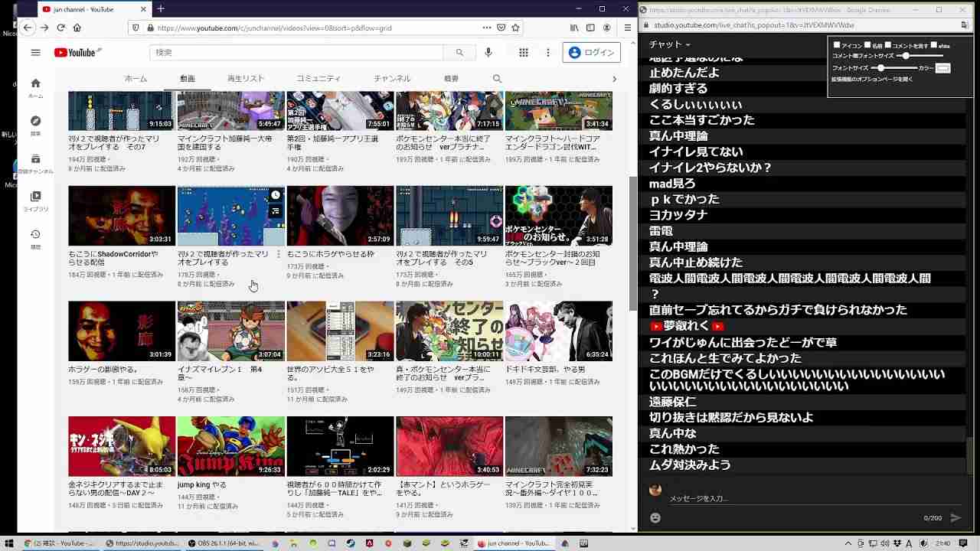Open Subscriptions in YouTube sidebar
The height and width of the screenshot is (551, 980).
click(x=35, y=164)
